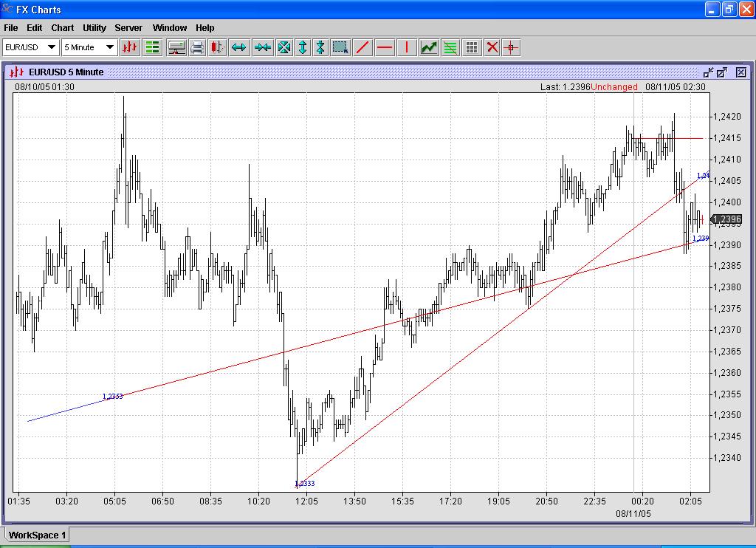Image resolution: width=756 pixels, height=548 pixels.
Task: Open the Chart menu
Action: pyautogui.click(x=62, y=28)
